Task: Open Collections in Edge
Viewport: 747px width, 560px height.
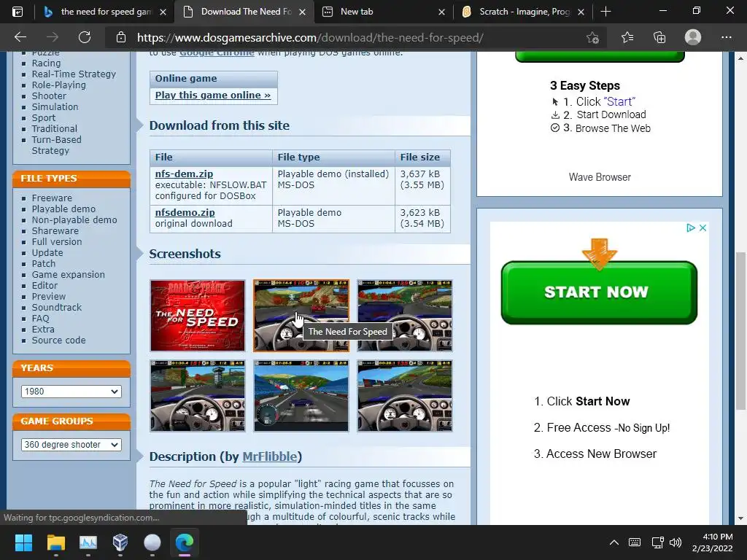Action: (x=659, y=37)
